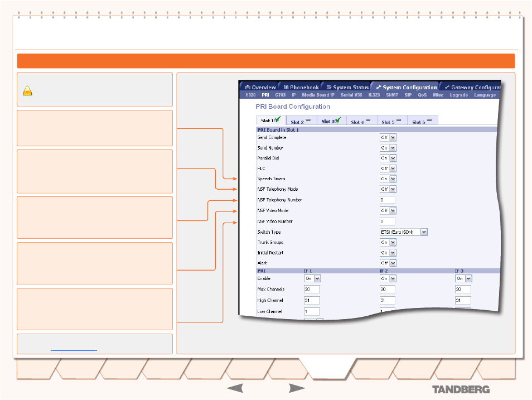Open Trunk Groups dropdown
This screenshot has height=400, width=532.
[388, 243]
